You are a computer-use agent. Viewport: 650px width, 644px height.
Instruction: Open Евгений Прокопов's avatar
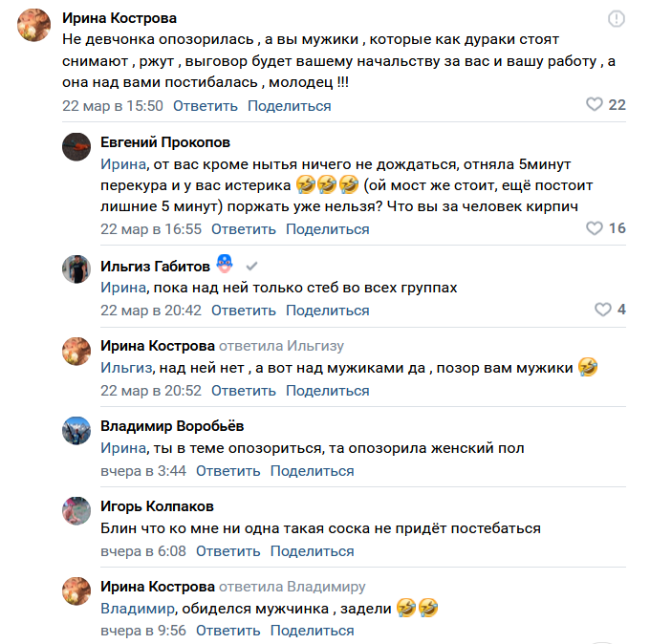(76, 147)
